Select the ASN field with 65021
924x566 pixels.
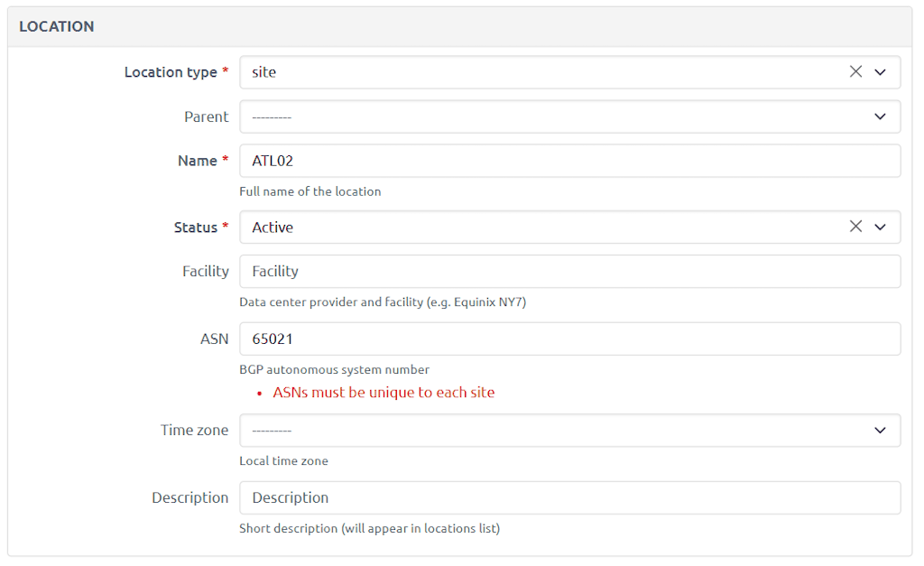pos(568,339)
